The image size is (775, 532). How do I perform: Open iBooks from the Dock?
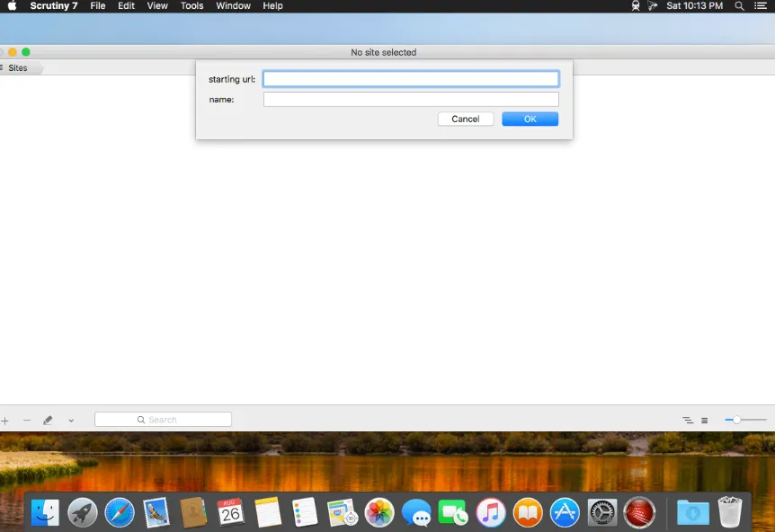[x=528, y=512]
